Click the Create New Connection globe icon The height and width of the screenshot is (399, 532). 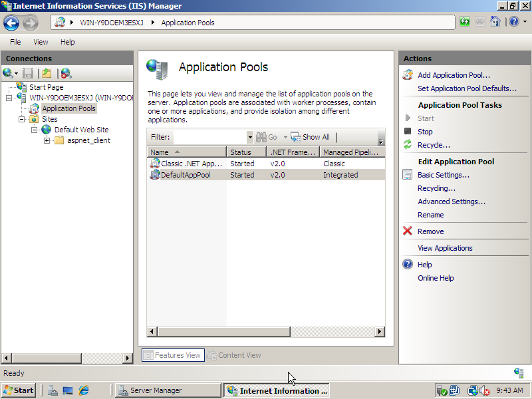(x=7, y=73)
